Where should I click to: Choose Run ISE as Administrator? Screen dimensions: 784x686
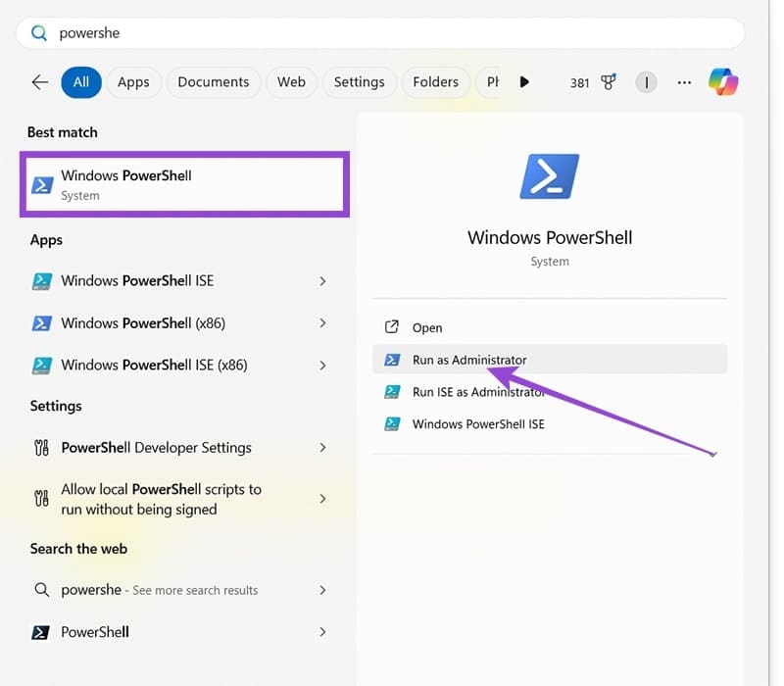tap(550, 392)
